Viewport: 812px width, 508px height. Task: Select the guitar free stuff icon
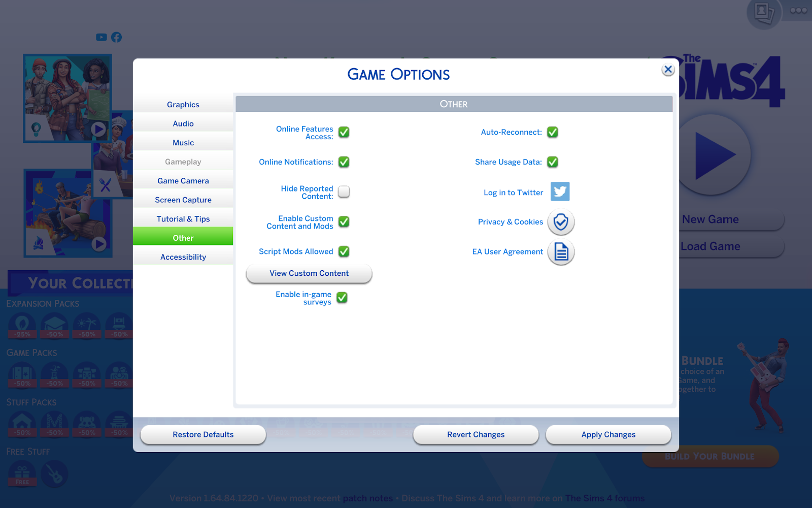click(54, 473)
